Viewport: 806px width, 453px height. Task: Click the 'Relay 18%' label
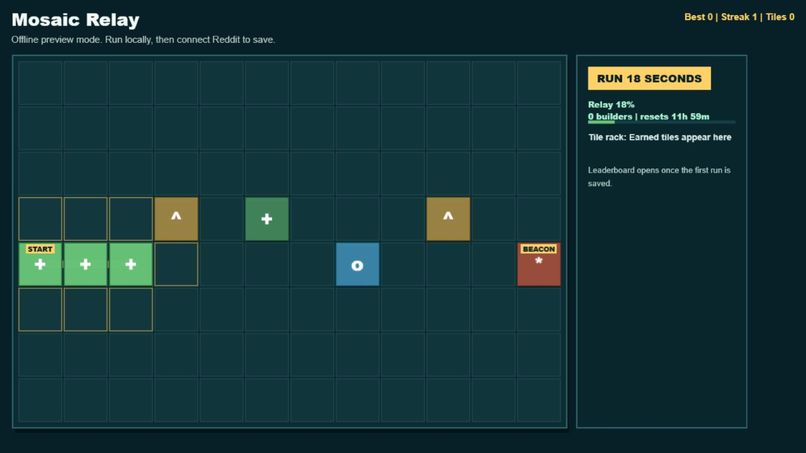pyautogui.click(x=611, y=104)
